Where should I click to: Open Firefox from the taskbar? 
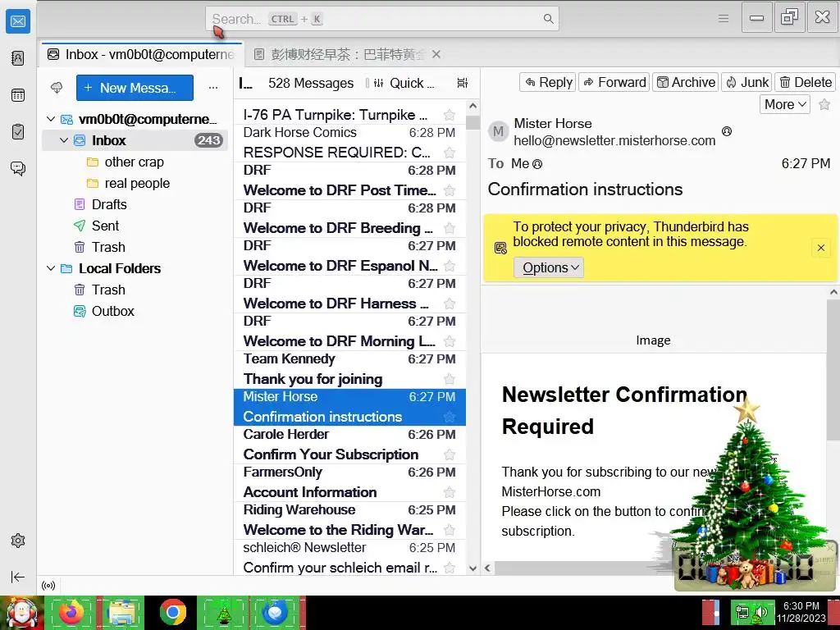tap(71, 613)
